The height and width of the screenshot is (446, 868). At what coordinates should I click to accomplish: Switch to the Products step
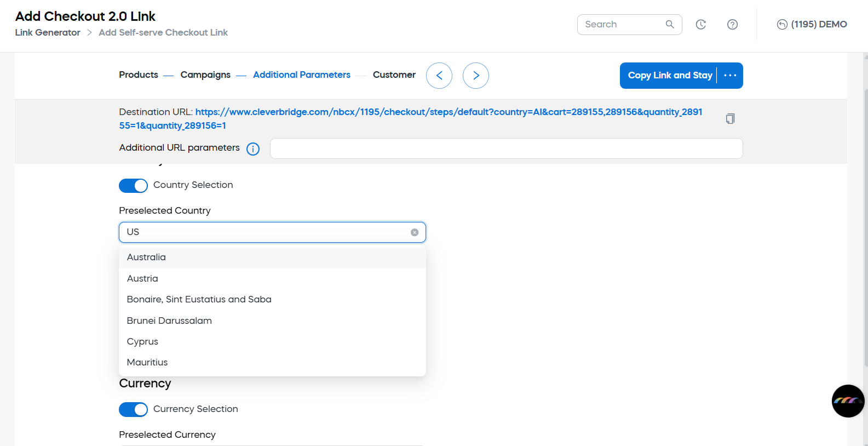click(139, 75)
